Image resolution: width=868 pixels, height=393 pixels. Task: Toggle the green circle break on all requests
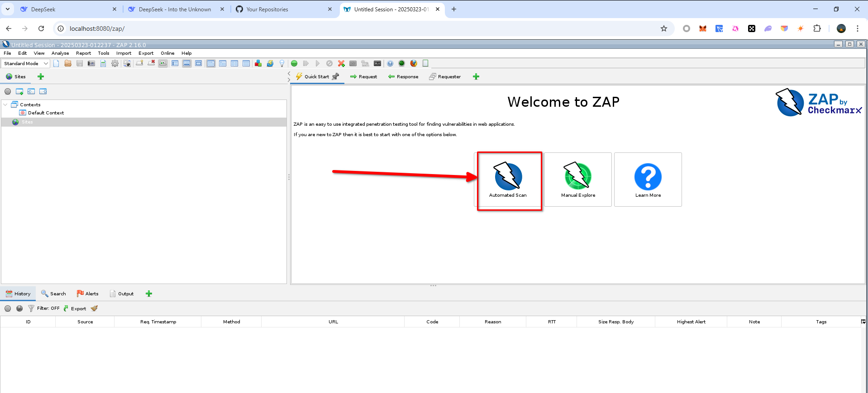coord(294,64)
